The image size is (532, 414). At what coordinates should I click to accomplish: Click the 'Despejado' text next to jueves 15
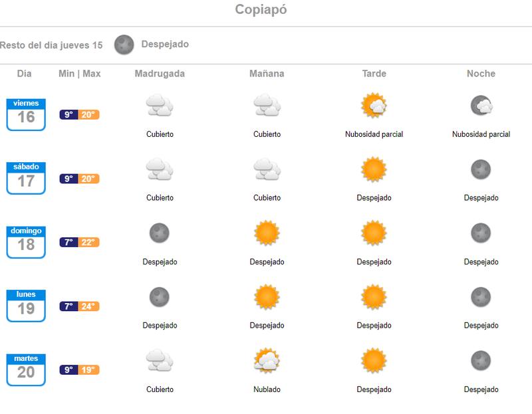[x=165, y=45]
